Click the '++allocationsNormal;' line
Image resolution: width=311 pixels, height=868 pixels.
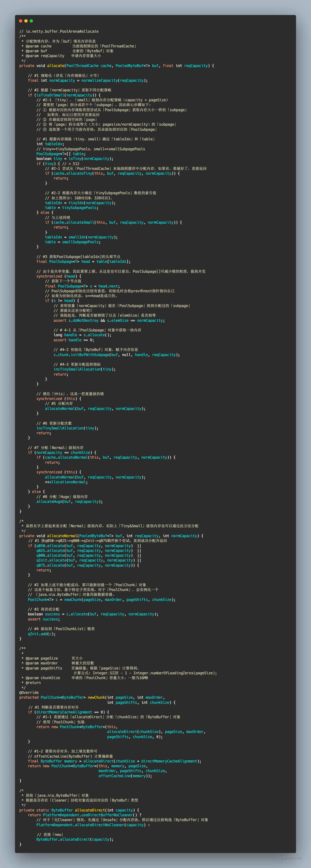pos(66,482)
